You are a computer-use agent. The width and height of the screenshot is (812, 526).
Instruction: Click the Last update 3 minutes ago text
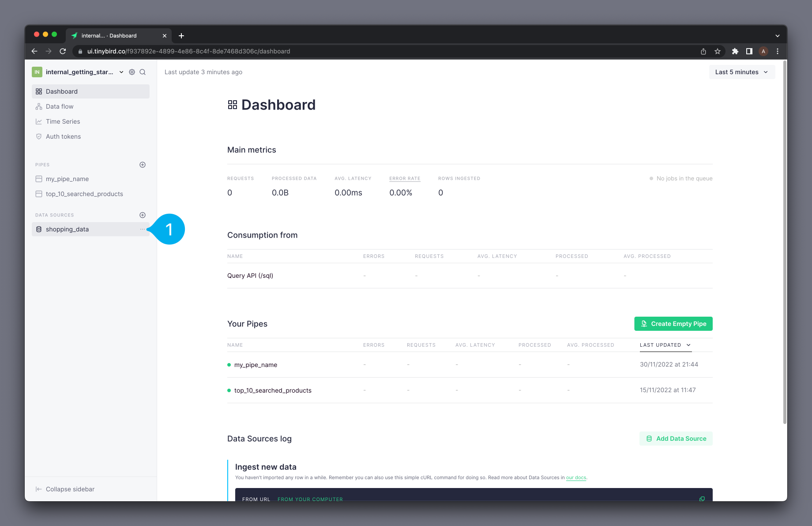(x=203, y=72)
